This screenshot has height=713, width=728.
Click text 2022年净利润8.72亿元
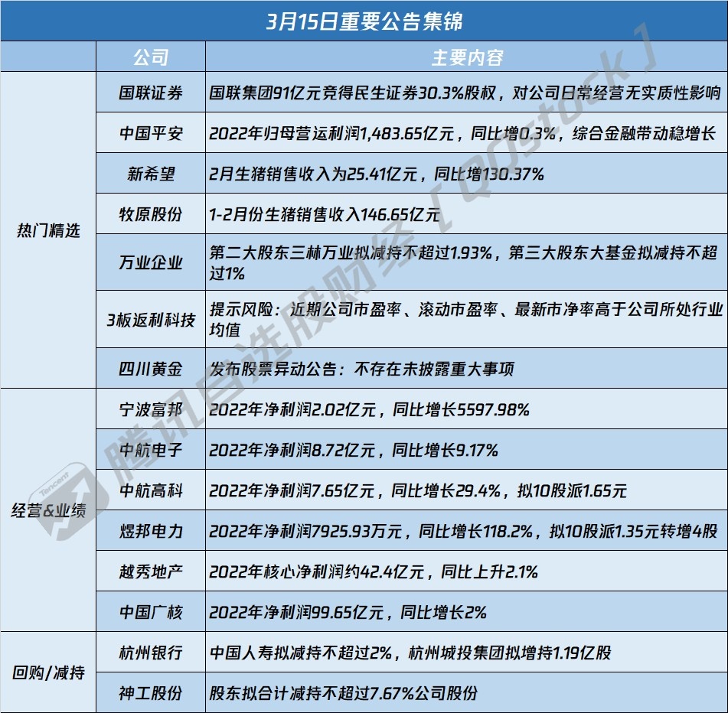point(292,450)
